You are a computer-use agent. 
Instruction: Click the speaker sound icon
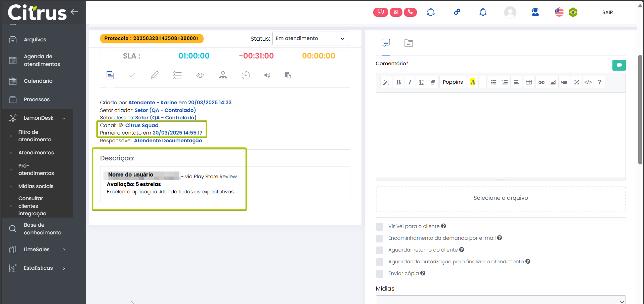(267, 75)
